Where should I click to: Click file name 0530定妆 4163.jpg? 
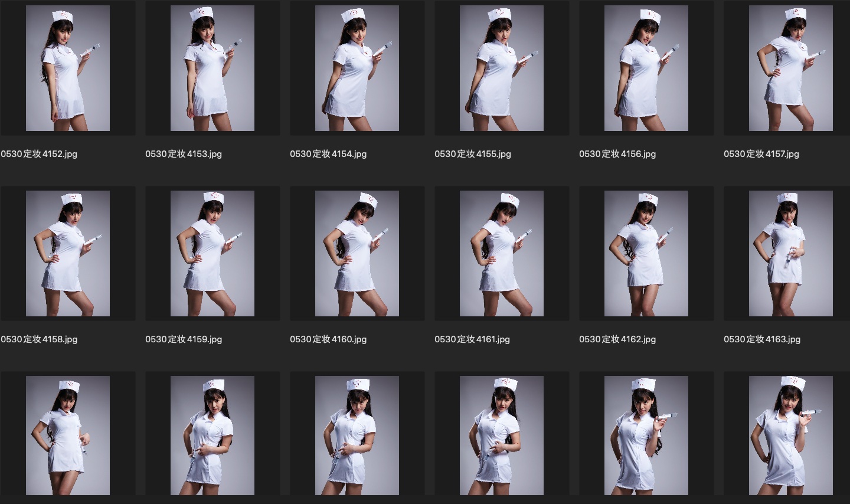tap(762, 339)
